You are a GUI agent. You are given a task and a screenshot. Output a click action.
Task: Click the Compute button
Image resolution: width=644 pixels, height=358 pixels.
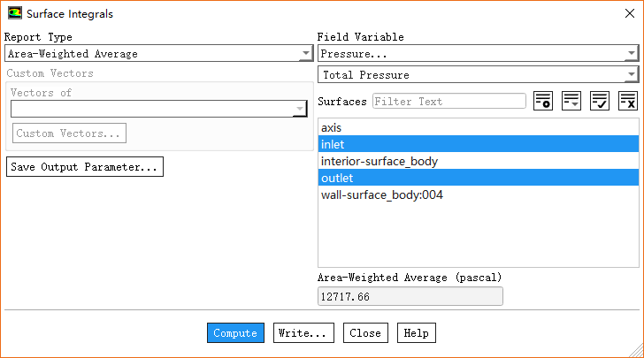click(235, 333)
